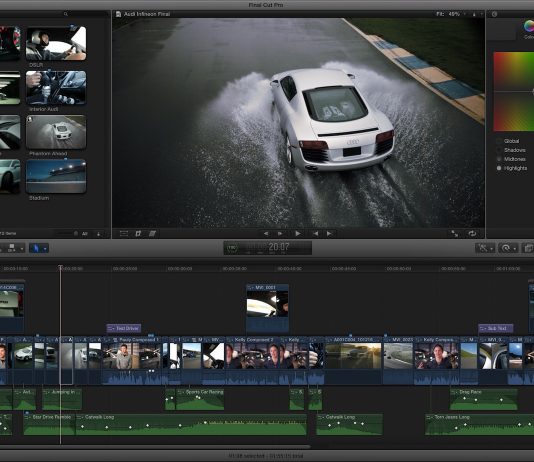The image size is (534, 462).
Task: Select the Phantom Ahead clip thumbnail
Action: click(56, 132)
